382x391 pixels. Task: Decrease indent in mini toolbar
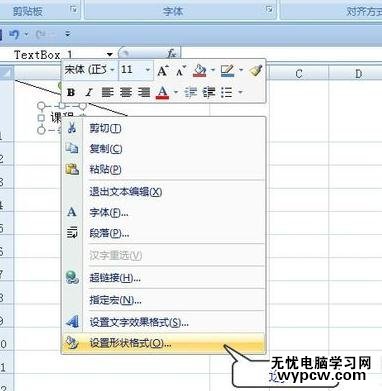click(x=191, y=92)
